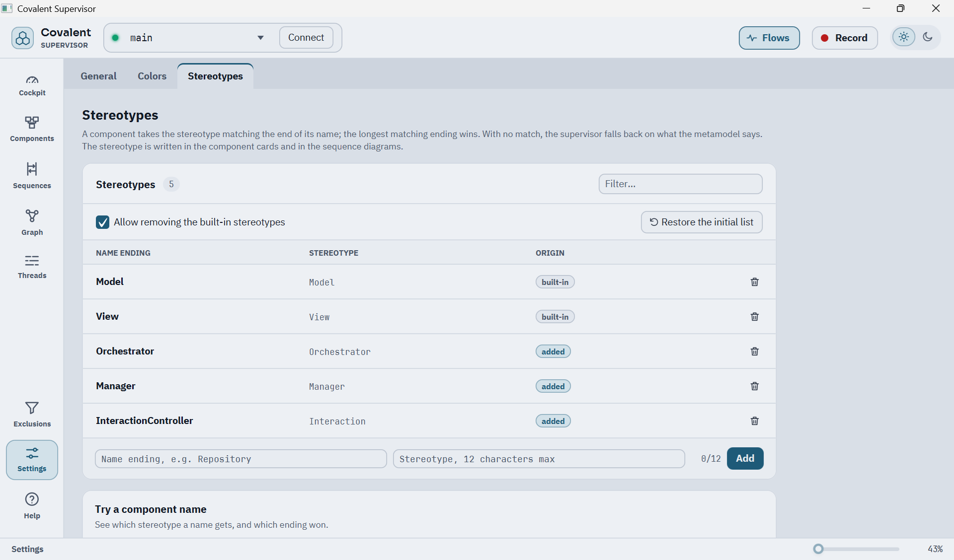Switch to dark theme moon icon
The image size is (954, 560).
[x=927, y=37]
